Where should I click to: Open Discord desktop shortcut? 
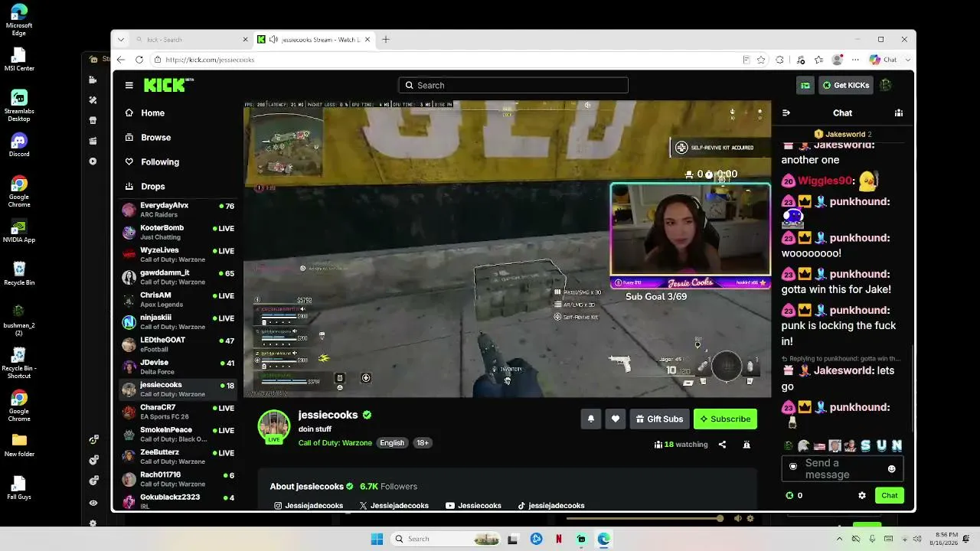click(x=19, y=145)
